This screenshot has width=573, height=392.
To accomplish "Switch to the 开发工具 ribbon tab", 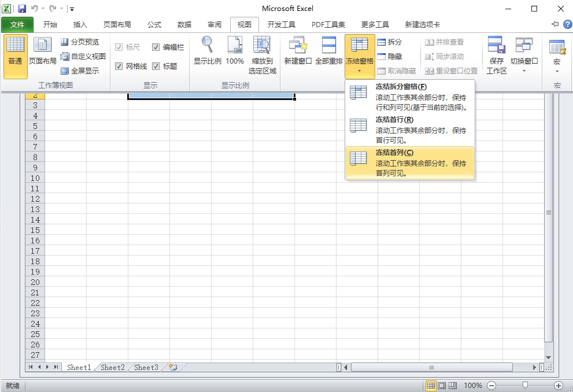I will (x=282, y=24).
